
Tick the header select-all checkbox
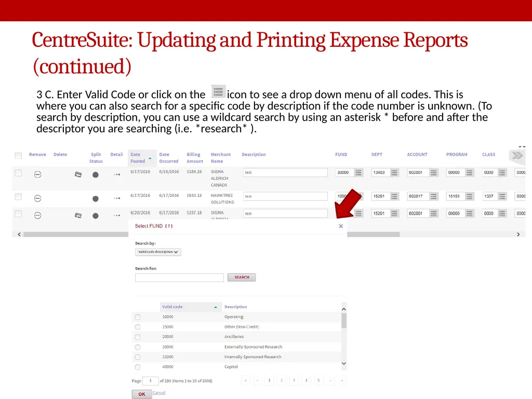(18, 155)
